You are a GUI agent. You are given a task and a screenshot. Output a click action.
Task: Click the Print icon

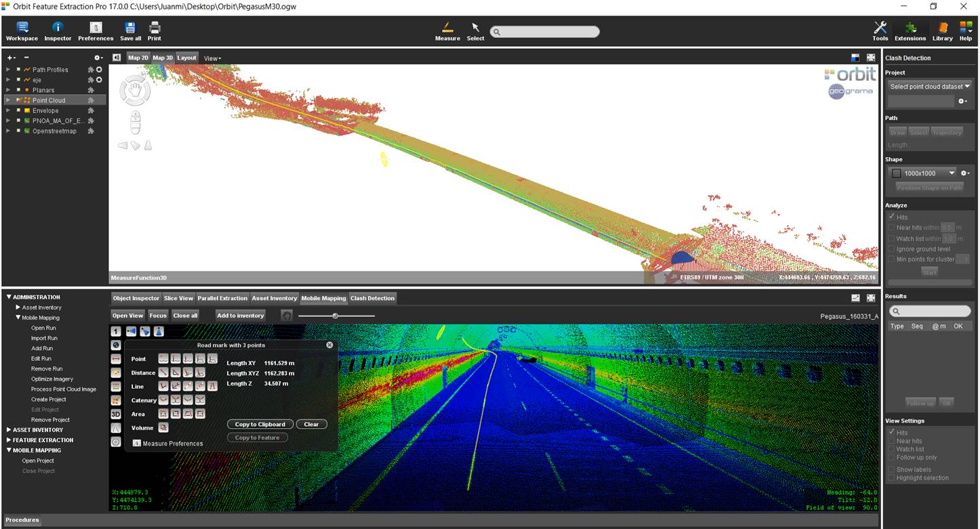point(155,28)
